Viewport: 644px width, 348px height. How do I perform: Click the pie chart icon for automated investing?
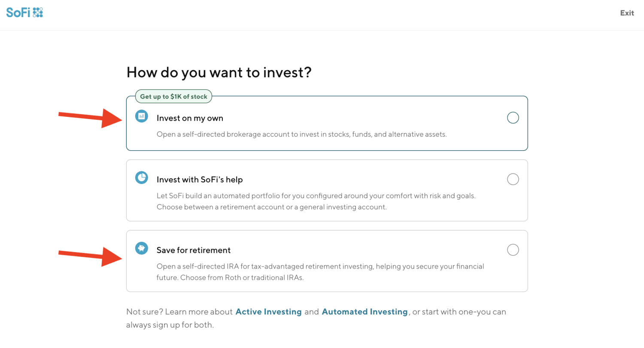click(x=142, y=177)
